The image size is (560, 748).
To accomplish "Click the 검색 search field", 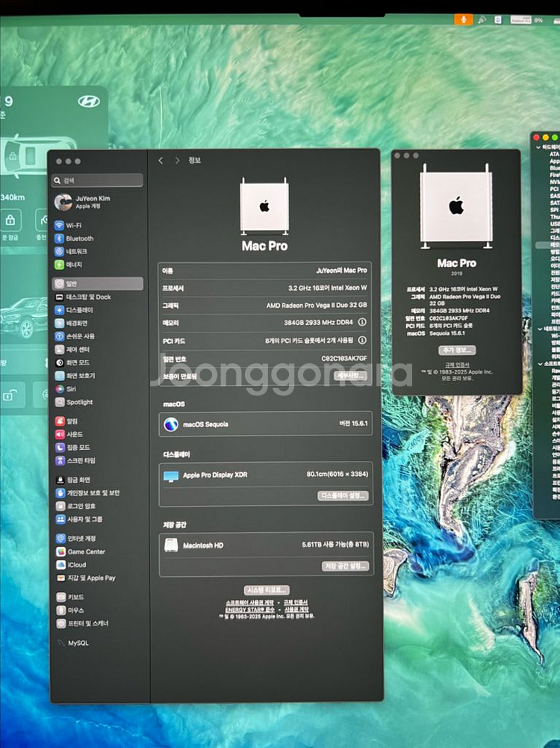I will point(97,180).
